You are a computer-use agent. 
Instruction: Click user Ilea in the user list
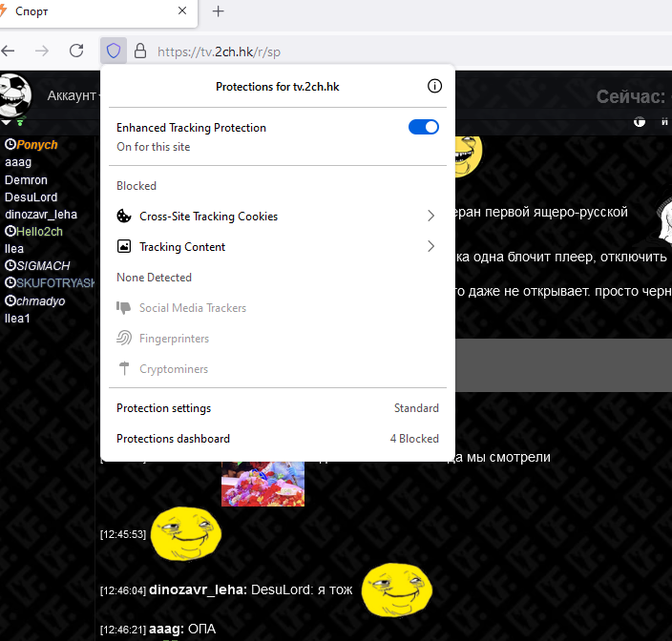tap(14, 249)
